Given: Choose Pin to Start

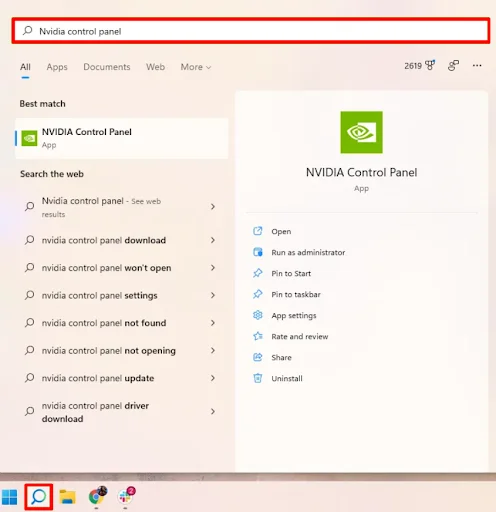Looking at the screenshot, I should tap(291, 273).
